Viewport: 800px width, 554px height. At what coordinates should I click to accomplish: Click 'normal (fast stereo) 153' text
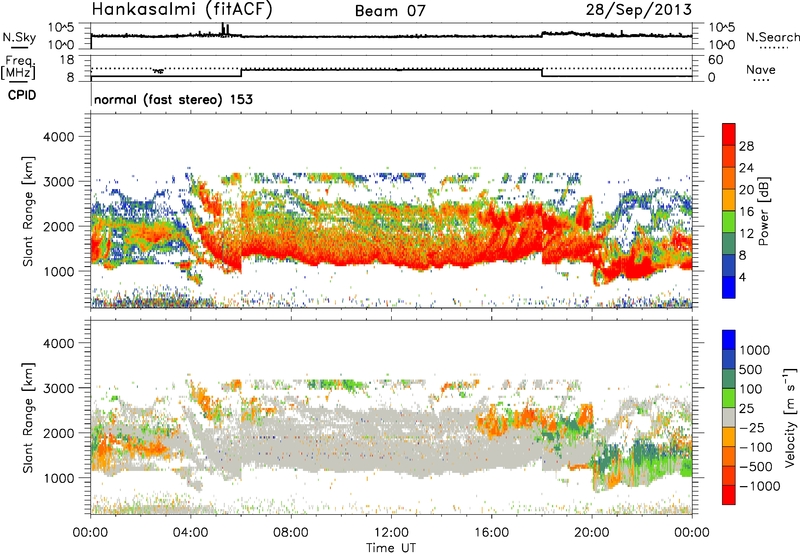(173, 99)
